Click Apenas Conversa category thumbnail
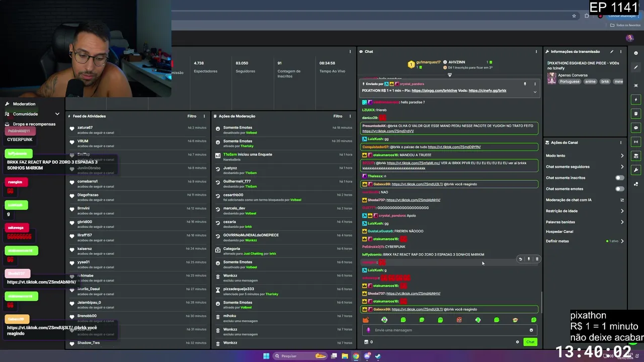 click(x=552, y=78)
